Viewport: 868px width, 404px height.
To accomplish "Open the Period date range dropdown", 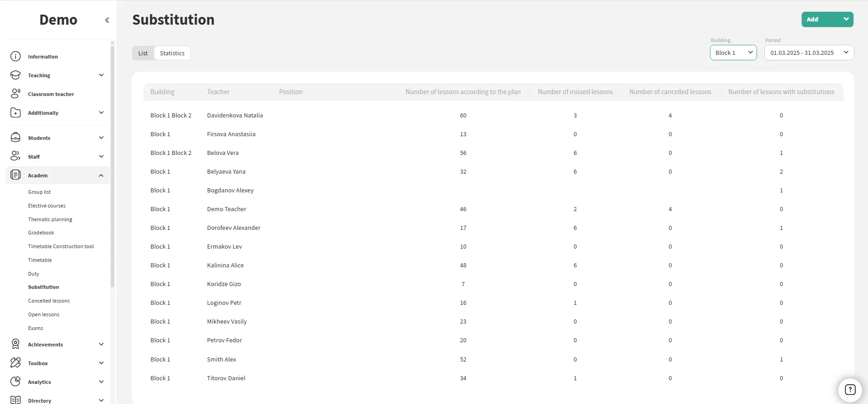I will click(x=809, y=53).
